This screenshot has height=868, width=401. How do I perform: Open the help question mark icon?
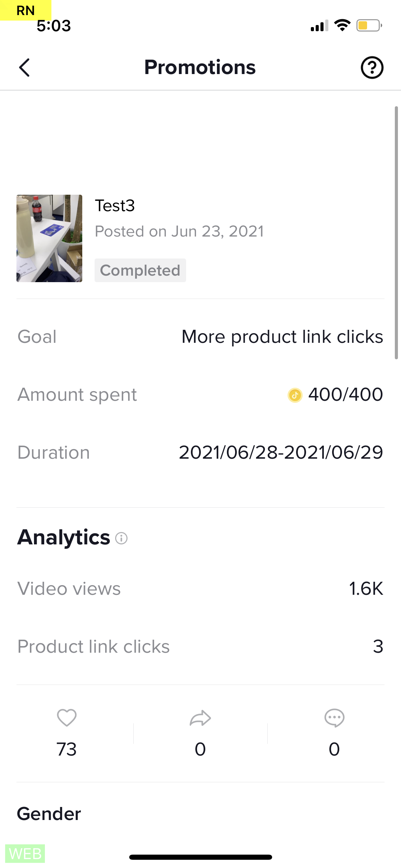(x=372, y=68)
